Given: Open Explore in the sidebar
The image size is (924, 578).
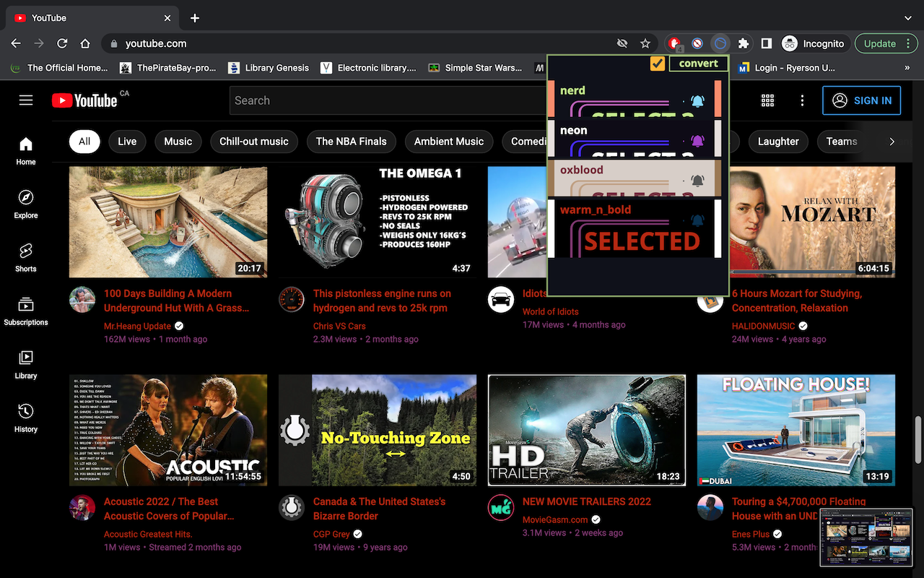Looking at the screenshot, I should coord(26,204).
